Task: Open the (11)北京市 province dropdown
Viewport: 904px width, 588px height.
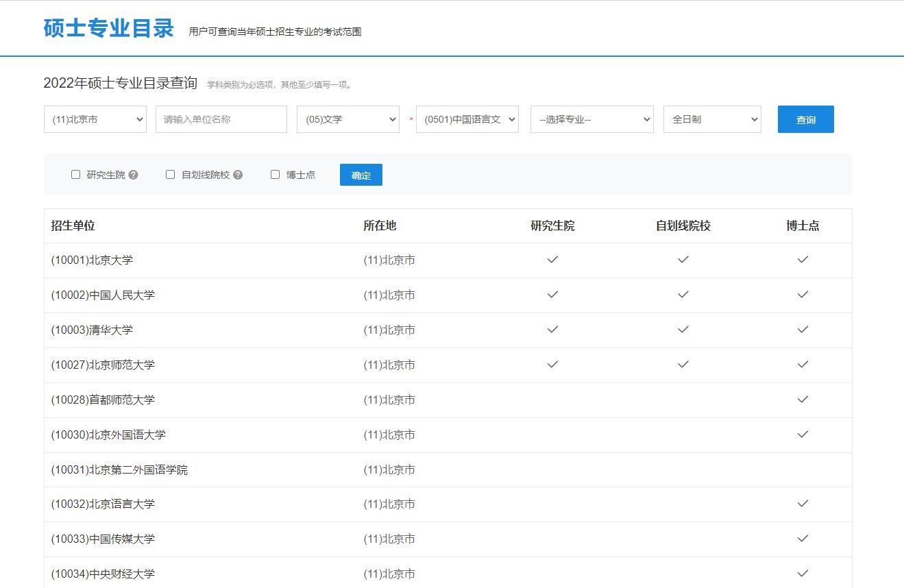Action: click(x=95, y=119)
